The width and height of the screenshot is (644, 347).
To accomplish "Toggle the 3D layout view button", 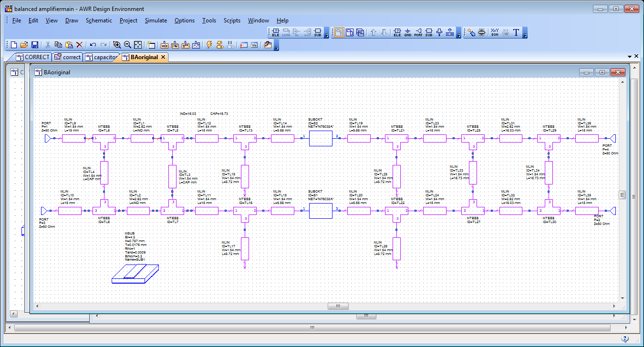I will [x=360, y=32].
